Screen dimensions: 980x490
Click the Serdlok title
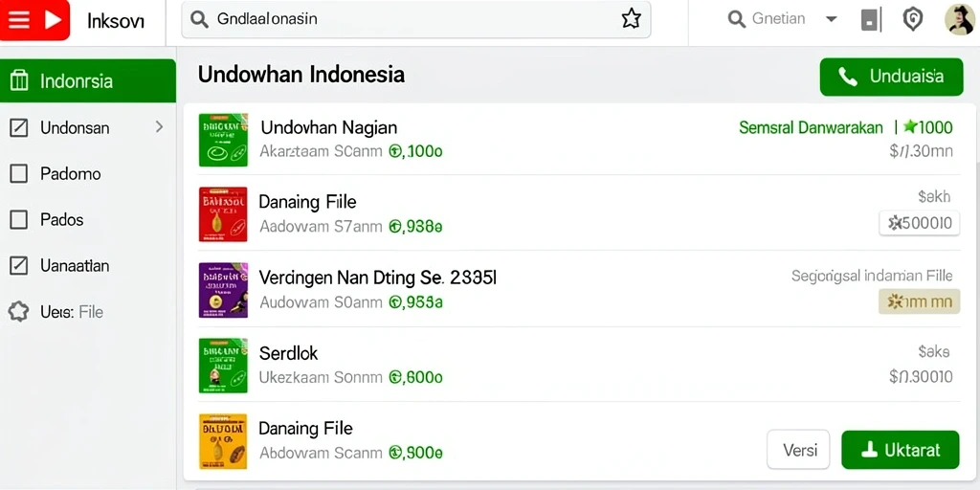(289, 353)
